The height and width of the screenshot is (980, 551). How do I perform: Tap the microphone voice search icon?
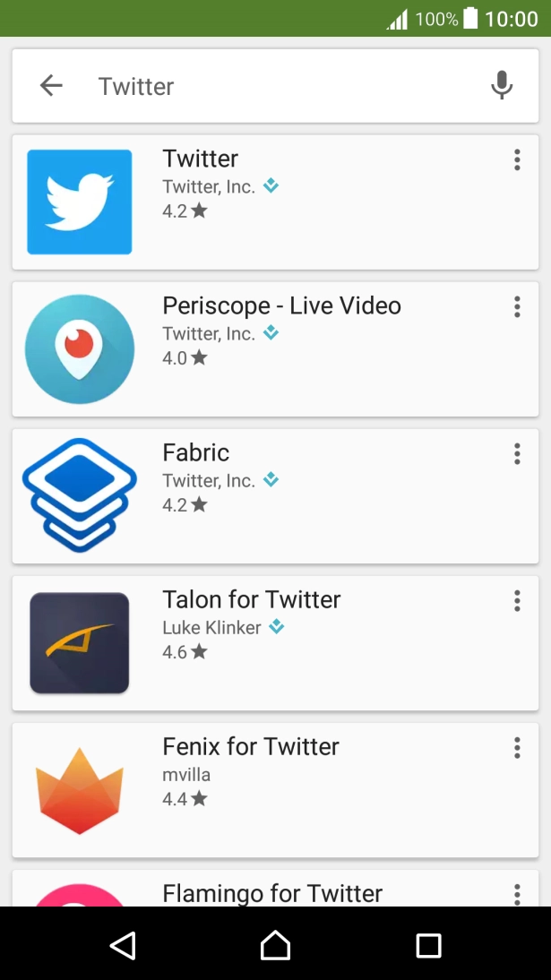(x=502, y=86)
